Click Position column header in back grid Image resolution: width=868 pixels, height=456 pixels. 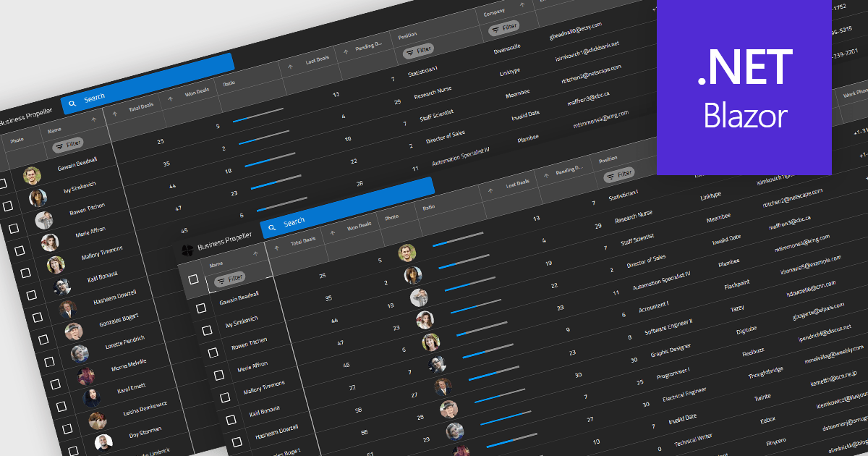click(408, 35)
